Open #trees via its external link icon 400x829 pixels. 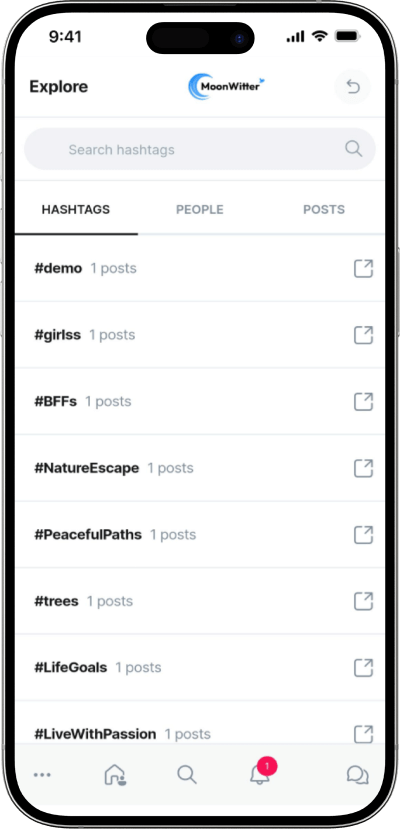363,601
